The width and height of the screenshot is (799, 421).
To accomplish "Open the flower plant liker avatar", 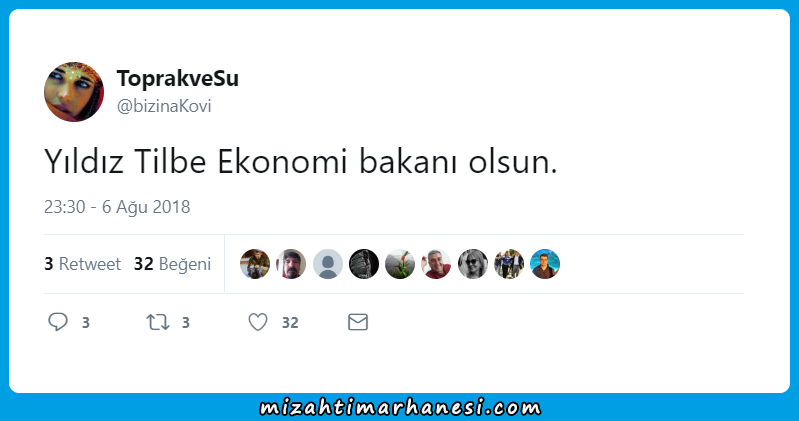I will (400, 264).
